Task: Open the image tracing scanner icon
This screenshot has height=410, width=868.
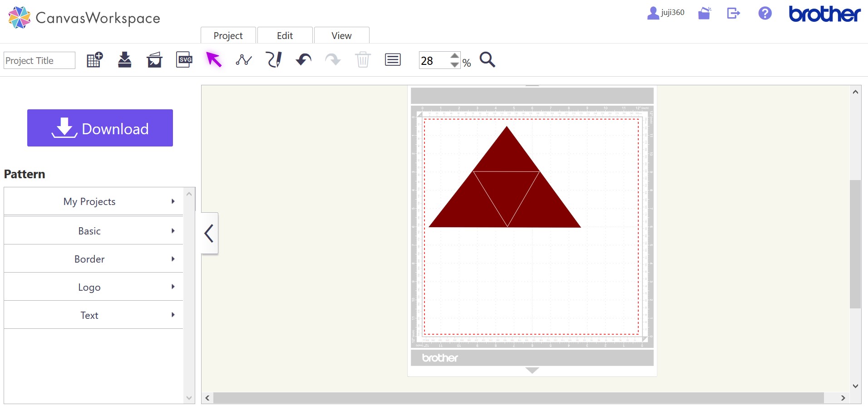Action: coord(155,60)
